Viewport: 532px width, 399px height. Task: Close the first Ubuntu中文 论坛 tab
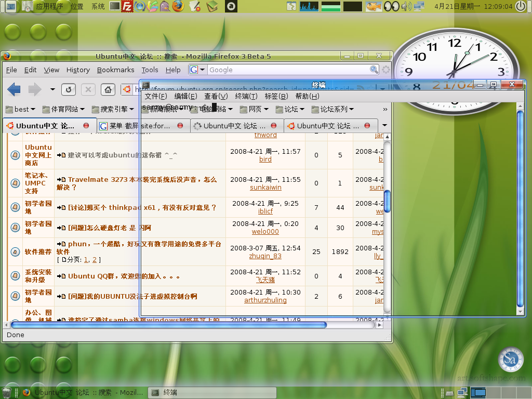(x=86, y=126)
